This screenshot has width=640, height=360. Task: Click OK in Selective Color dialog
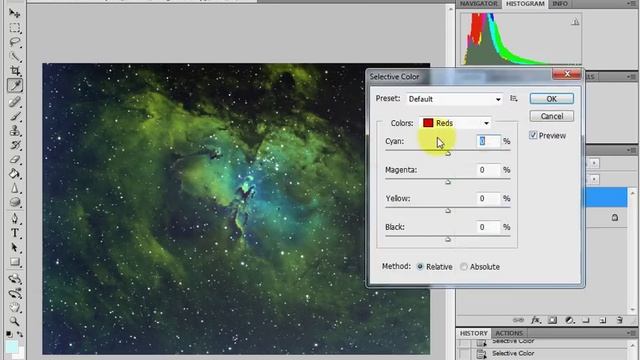(551, 99)
